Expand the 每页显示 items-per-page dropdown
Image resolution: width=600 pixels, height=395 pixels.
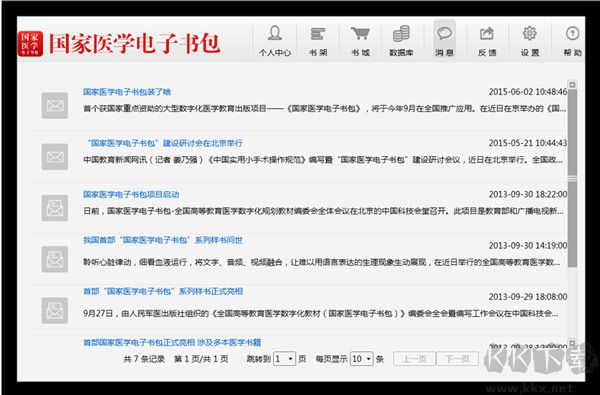(x=362, y=359)
